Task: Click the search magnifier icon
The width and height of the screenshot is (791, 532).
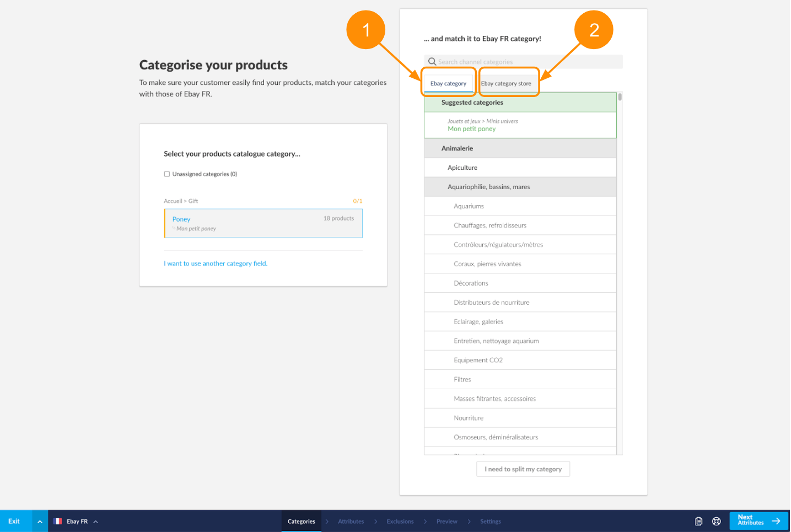Action: tap(432, 62)
